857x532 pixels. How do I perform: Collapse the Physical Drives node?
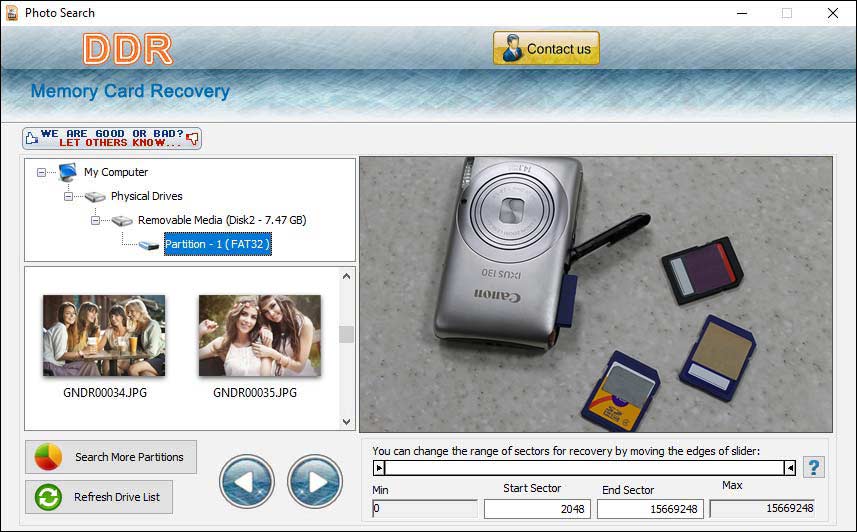[68, 196]
